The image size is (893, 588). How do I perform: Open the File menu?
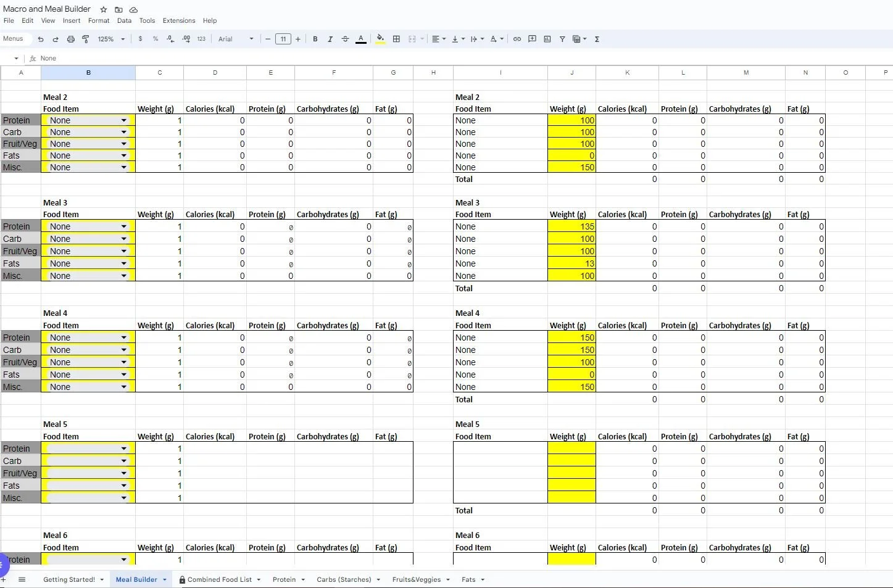tap(9, 20)
